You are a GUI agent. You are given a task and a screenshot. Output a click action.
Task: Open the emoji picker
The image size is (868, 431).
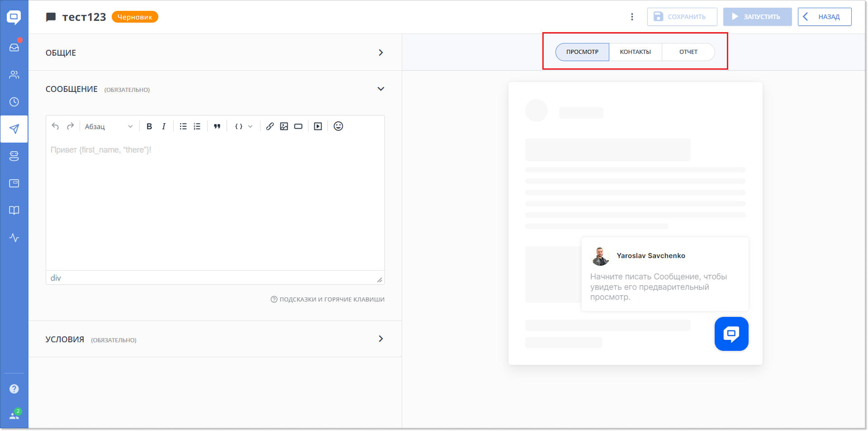(x=338, y=126)
